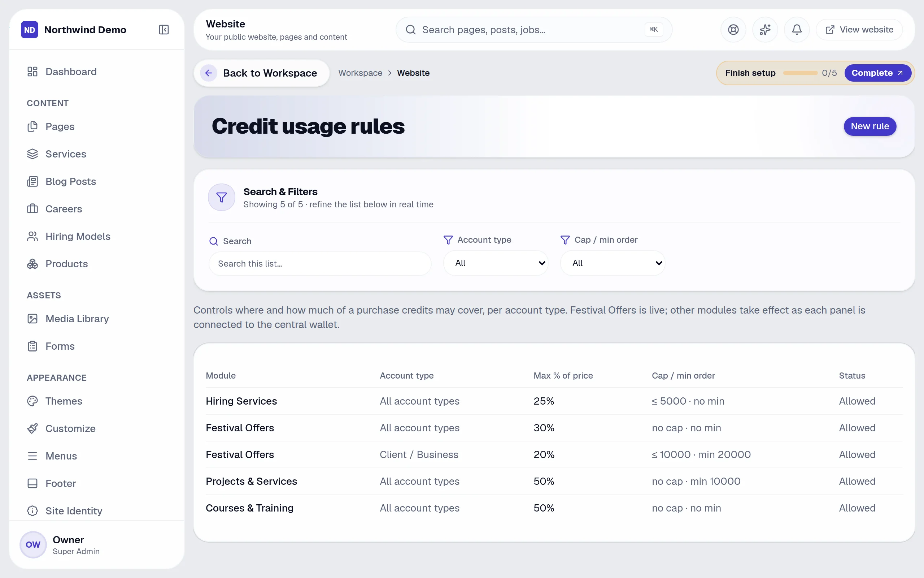Click the Site Identity info icon
The image size is (924, 578).
32,511
